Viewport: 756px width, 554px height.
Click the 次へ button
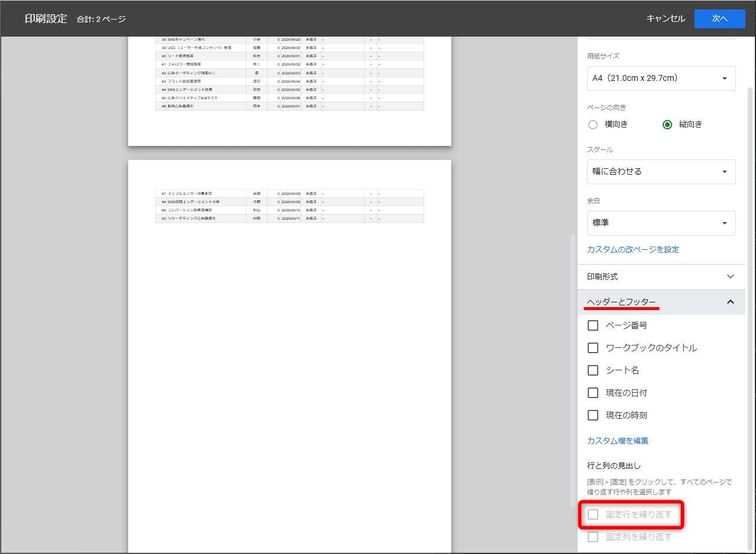coord(719,19)
